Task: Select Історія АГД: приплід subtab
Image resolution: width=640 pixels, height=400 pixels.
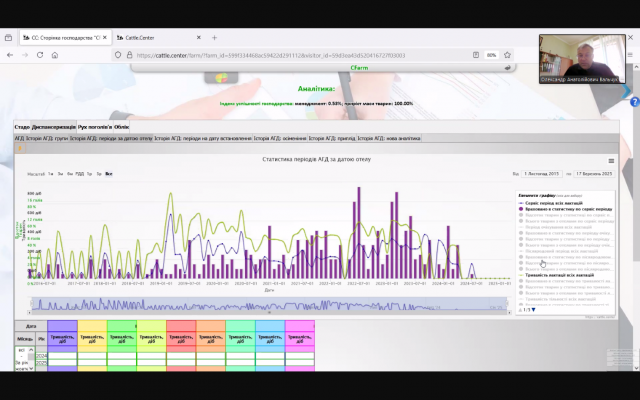Action: 332,138
